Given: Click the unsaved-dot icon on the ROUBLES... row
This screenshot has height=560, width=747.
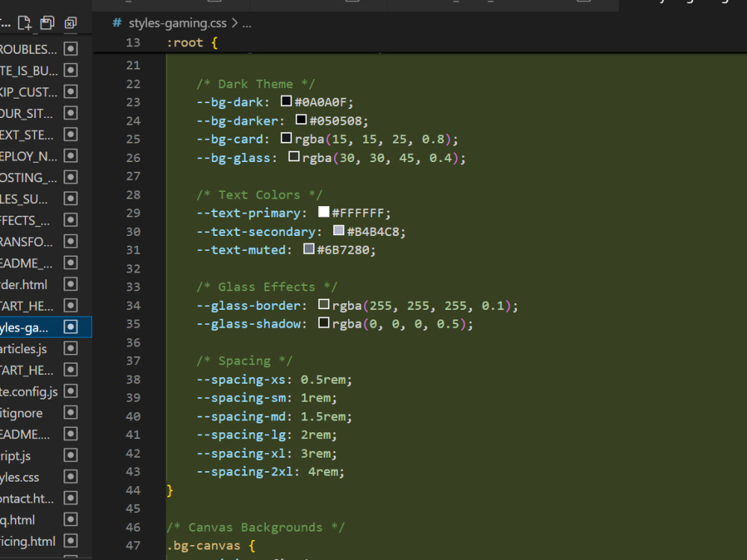Looking at the screenshot, I should coord(70,49).
